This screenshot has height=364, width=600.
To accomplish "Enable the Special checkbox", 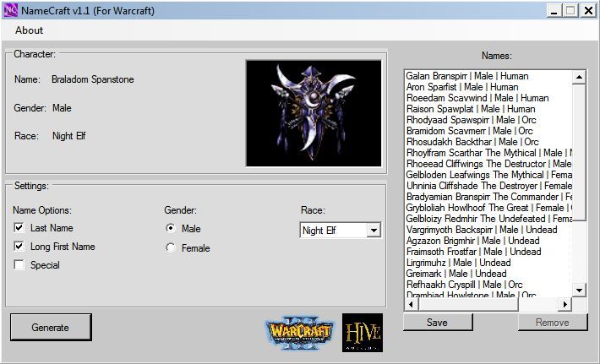I will (x=19, y=264).
